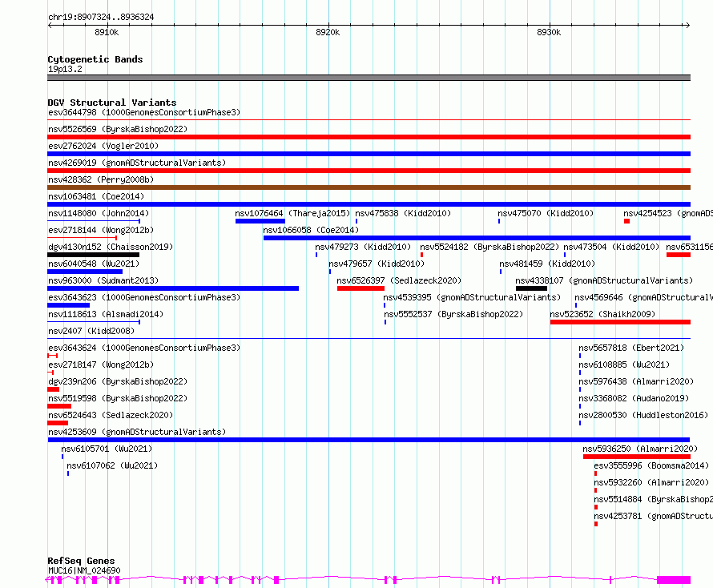Screen dimensions: 713x588
Task: Open nsv6108885 (Wu2021) variant label
Action: [624, 364]
